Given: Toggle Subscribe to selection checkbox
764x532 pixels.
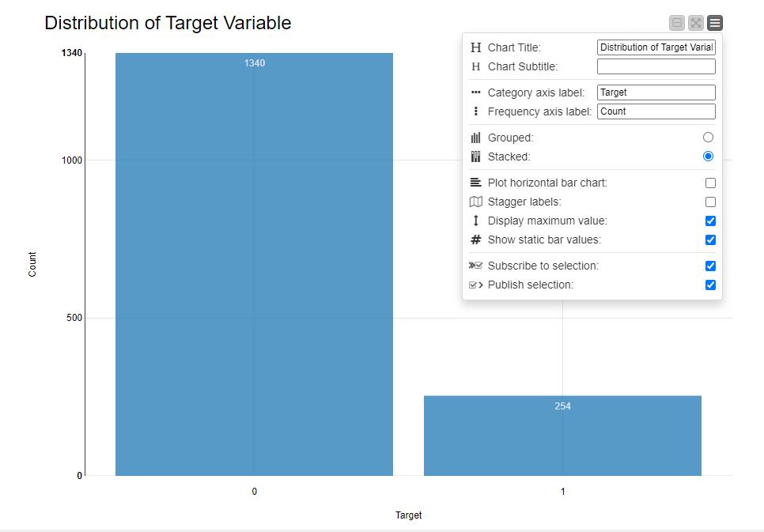Looking at the screenshot, I should 710,266.
